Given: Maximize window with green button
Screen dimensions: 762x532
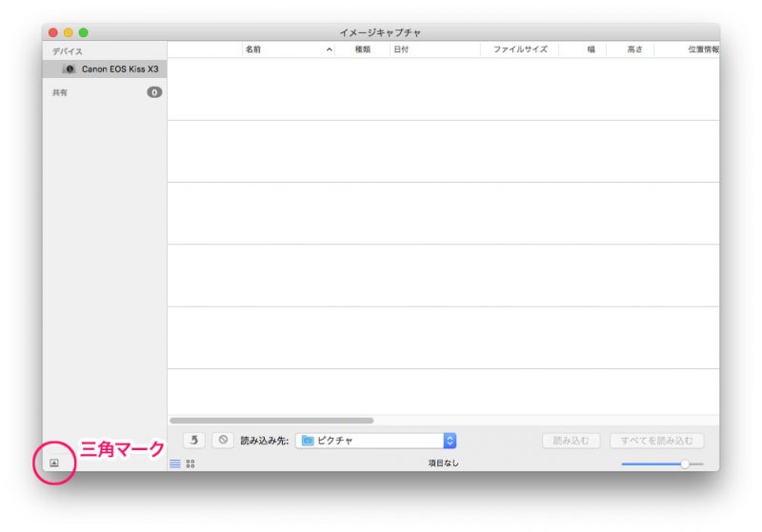Looking at the screenshot, I should (x=84, y=32).
